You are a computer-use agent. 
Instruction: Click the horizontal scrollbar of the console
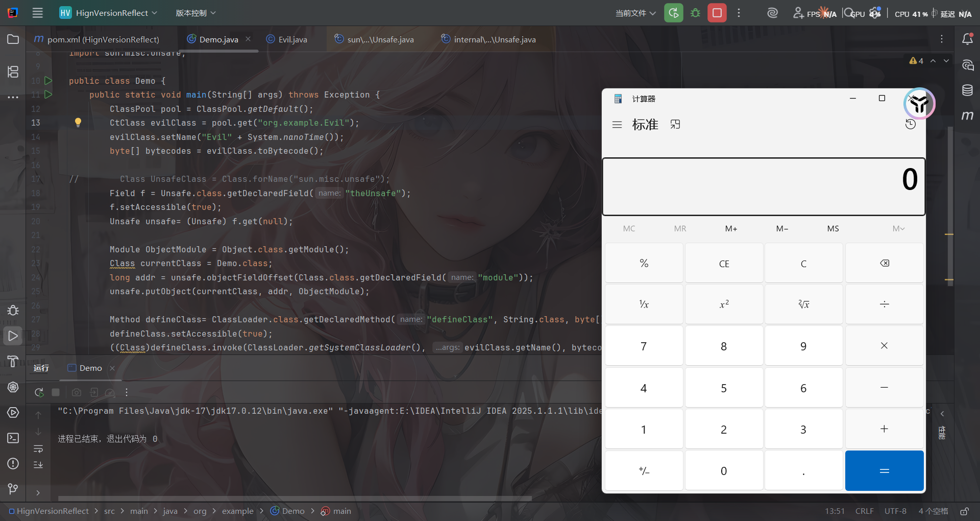(295, 498)
